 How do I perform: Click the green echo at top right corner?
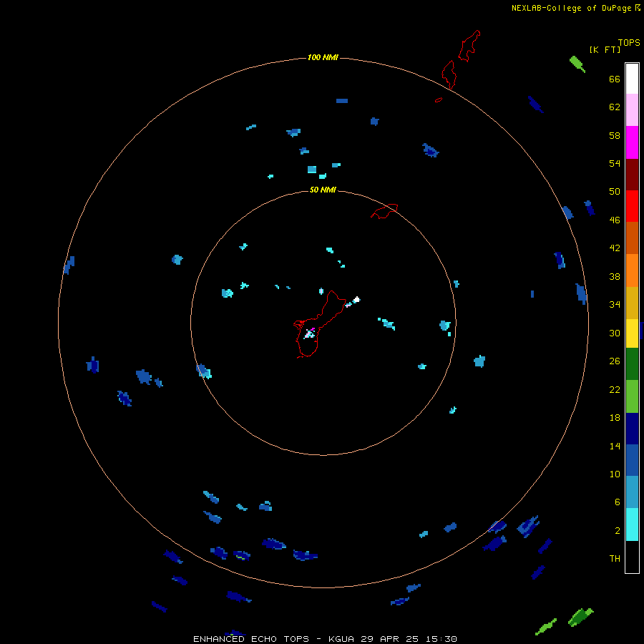tap(577, 64)
